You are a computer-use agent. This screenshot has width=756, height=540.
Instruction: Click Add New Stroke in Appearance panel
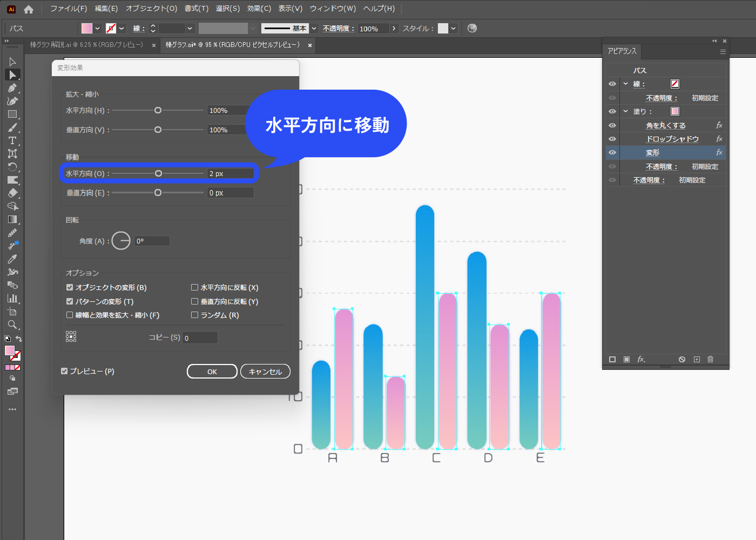612,359
